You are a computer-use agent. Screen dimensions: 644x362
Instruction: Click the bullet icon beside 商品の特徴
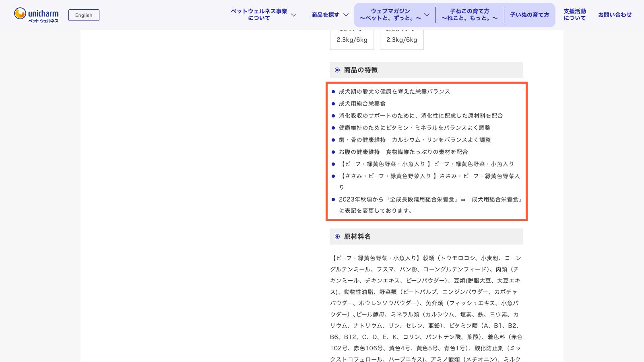point(337,70)
